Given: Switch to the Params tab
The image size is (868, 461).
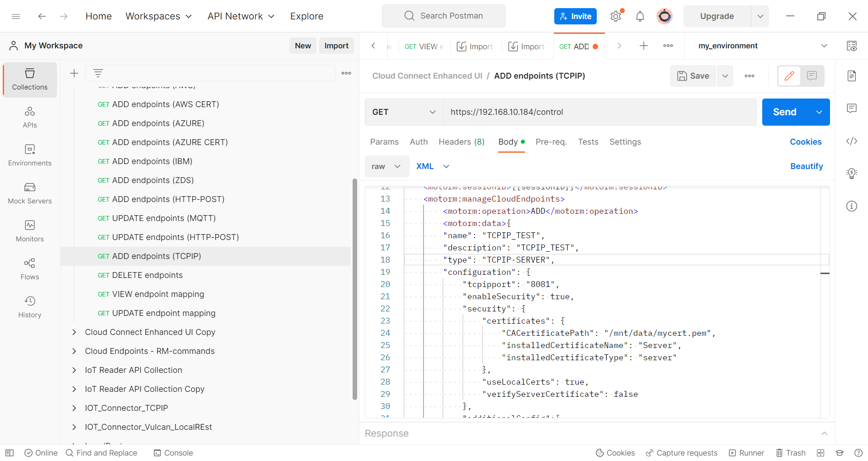Looking at the screenshot, I should [x=384, y=142].
